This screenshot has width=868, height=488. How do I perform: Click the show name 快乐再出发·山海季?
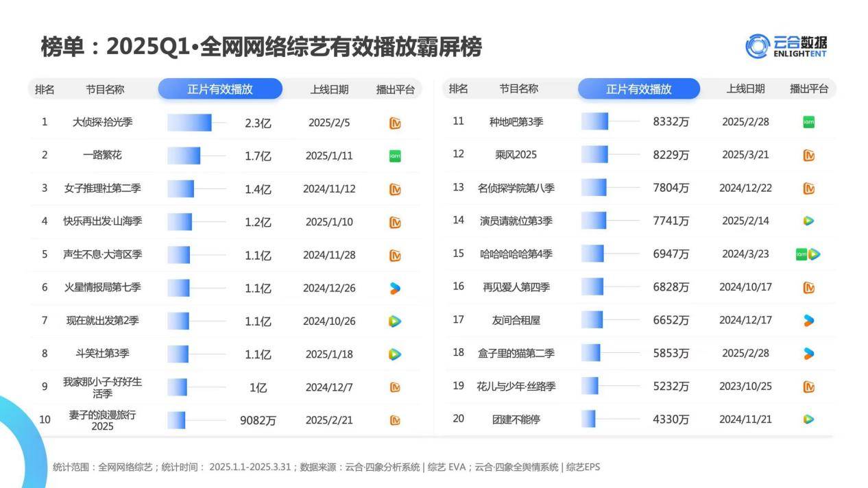102,221
